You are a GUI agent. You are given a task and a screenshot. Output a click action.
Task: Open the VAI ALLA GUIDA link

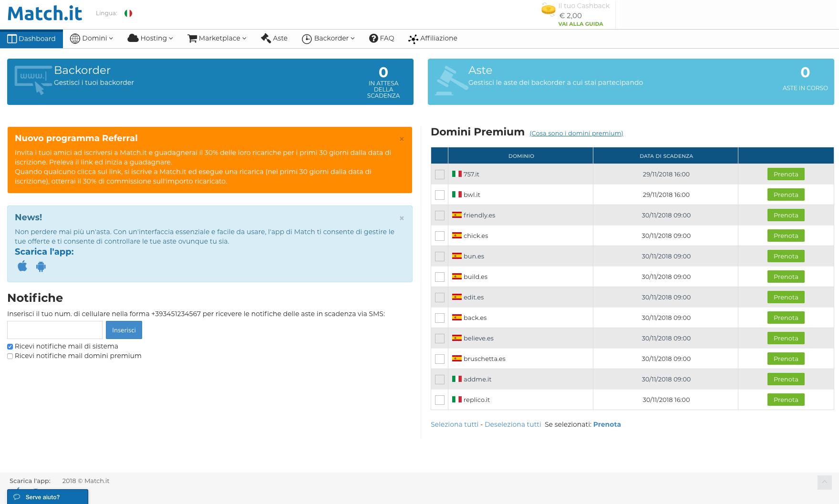tap(580, 24)
